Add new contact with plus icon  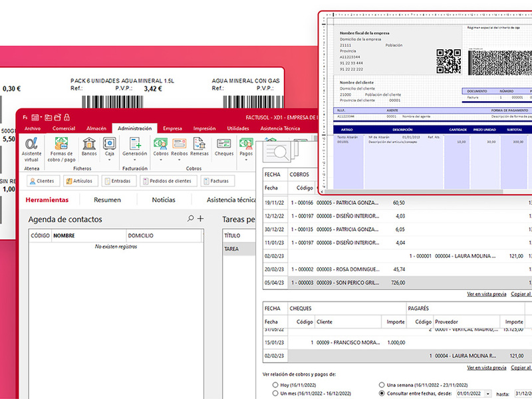coord(201,219)
